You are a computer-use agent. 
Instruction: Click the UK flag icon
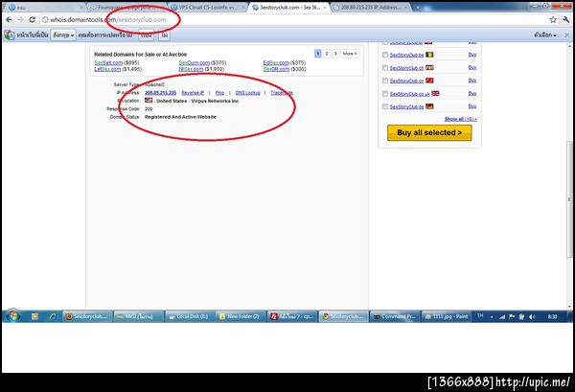pos(435,94)
